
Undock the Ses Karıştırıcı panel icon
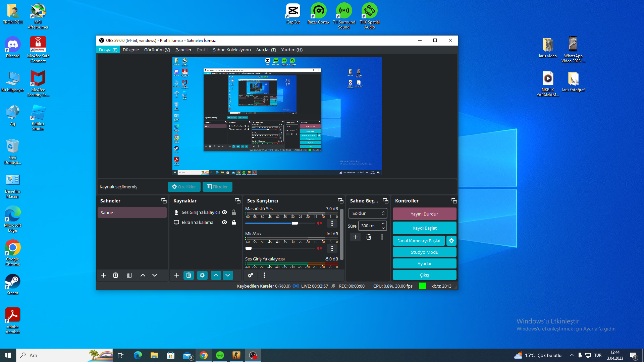click(340, 201)
